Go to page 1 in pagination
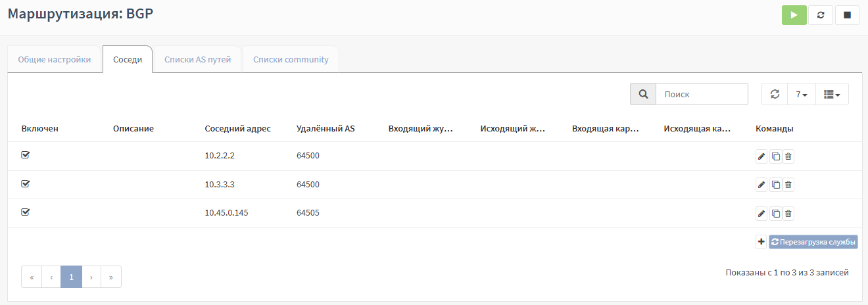The width and height of the screenshot is (868, 305). [x=71, y=277]
